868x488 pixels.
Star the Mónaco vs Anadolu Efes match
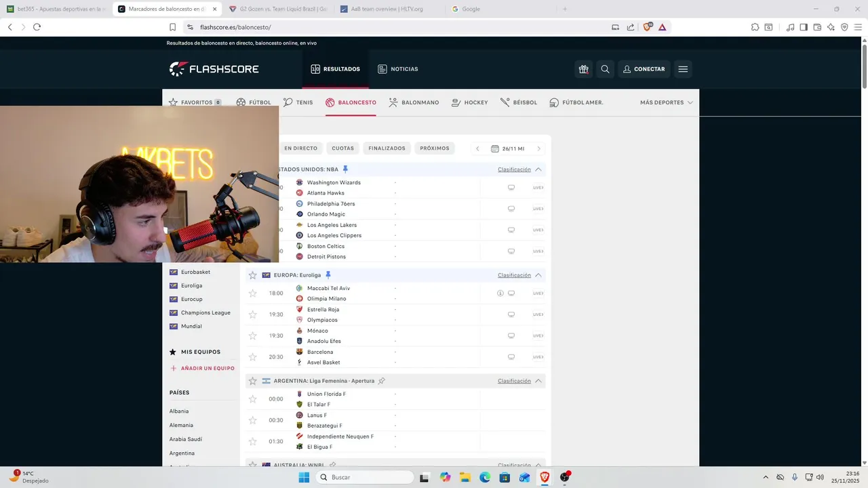click(x=253, y=335)
